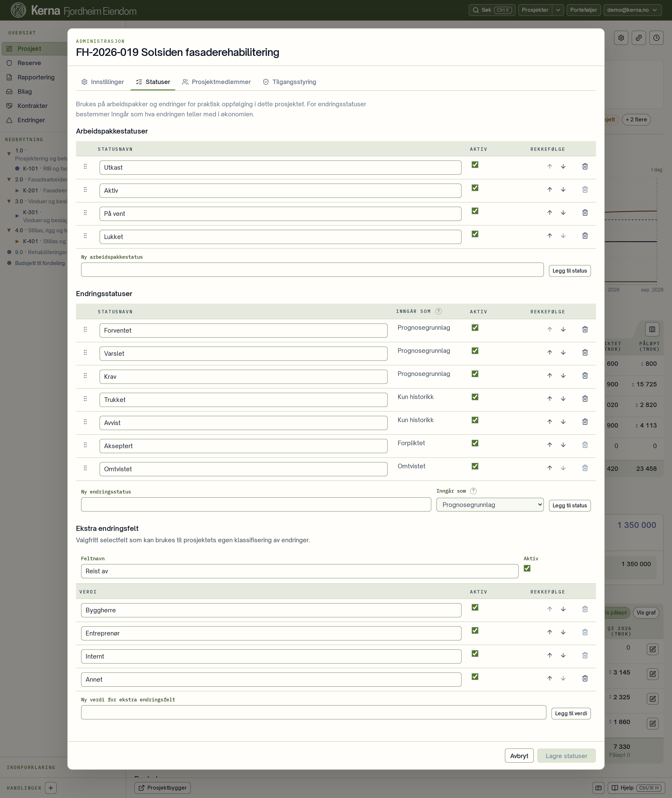Open Hjelp button at bottom right

(636, 788)
